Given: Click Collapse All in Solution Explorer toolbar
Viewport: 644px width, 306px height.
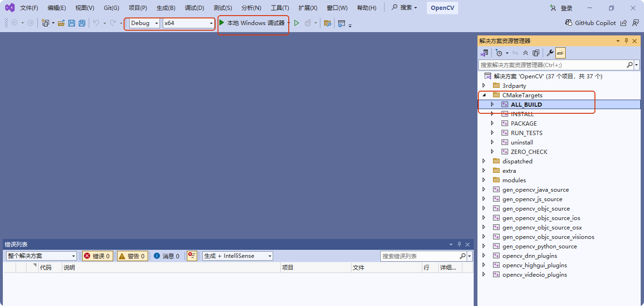Looking at the screenshot, I should click(526, 53).
